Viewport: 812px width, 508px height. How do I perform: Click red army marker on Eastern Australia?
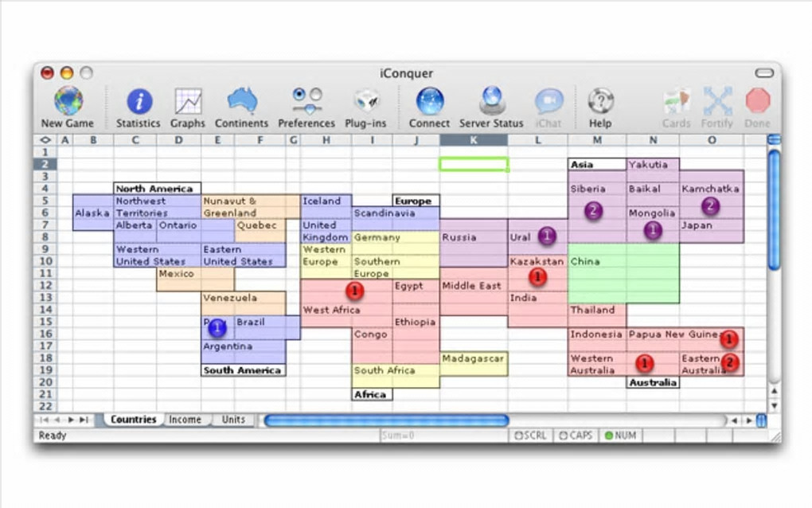pyautogui.click(x=730, y=362)
